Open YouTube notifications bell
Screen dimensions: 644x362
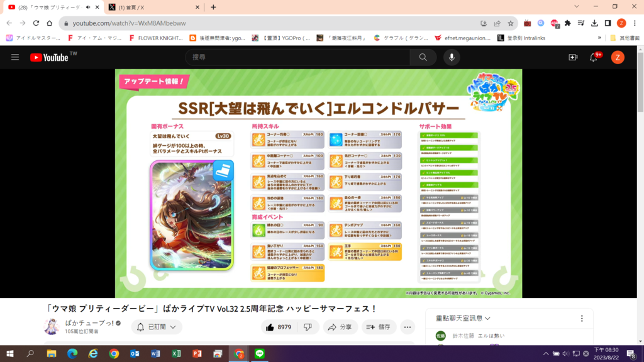(594, 57)
